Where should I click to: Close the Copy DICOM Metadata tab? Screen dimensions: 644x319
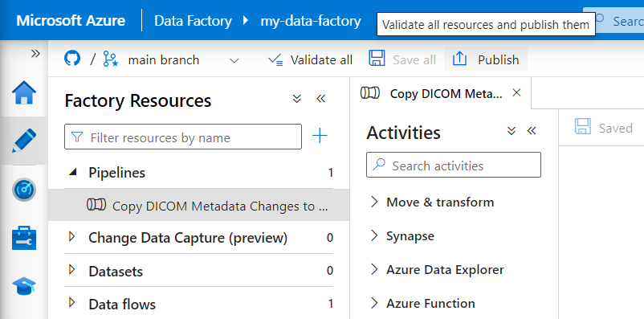pos(516,93)
